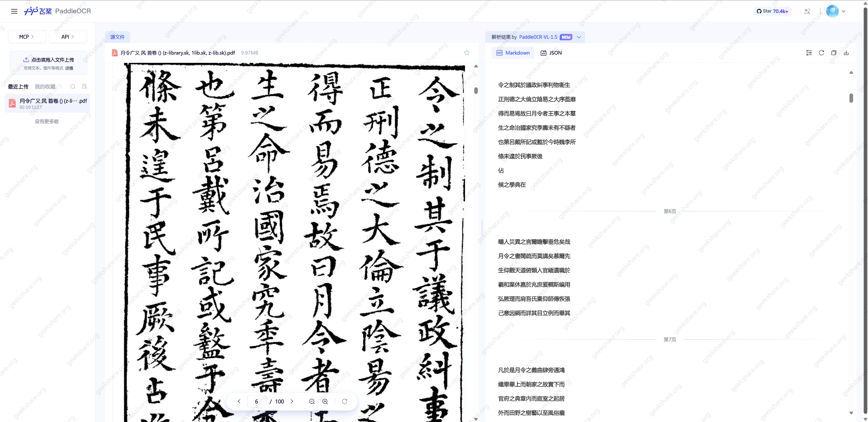868x422 pixels.
Task: Click the PaddleOCR-VL-1.5 model name
Action: 538,37
